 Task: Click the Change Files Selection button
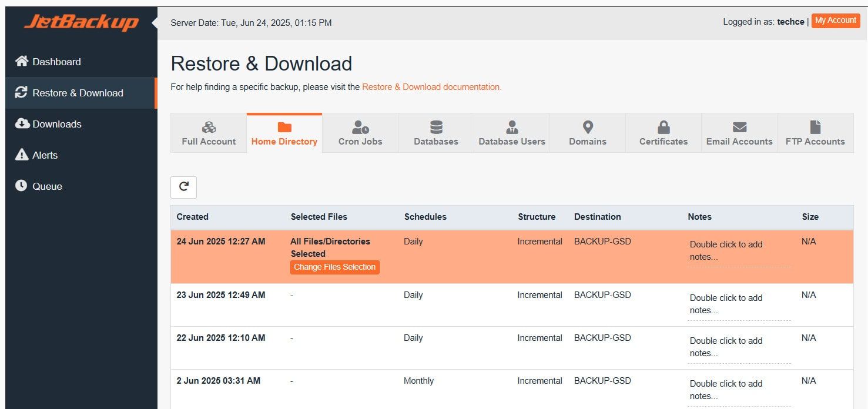pyautogui.click(x=334, y=267)
